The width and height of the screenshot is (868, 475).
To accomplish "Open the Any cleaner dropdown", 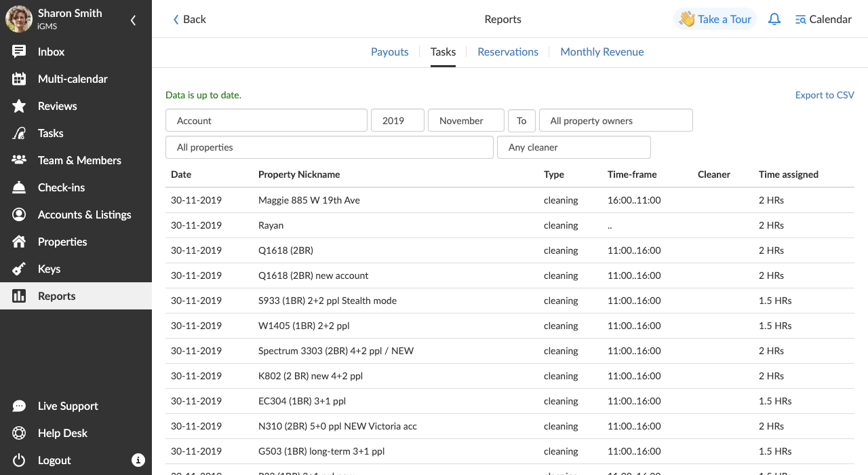I will pyautogui.click(x=574, y=147).
